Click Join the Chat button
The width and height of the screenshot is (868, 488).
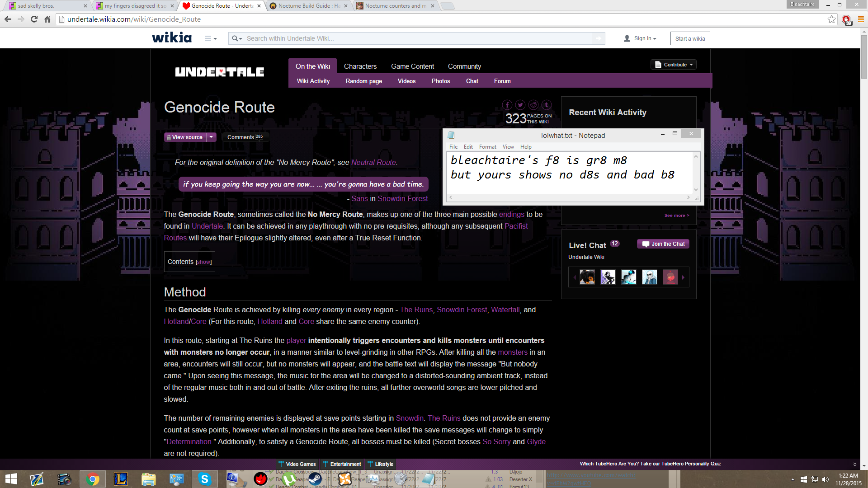point(663,244)
